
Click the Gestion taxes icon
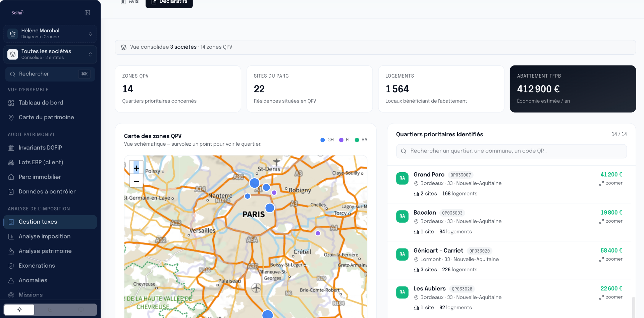click(11, 222)
